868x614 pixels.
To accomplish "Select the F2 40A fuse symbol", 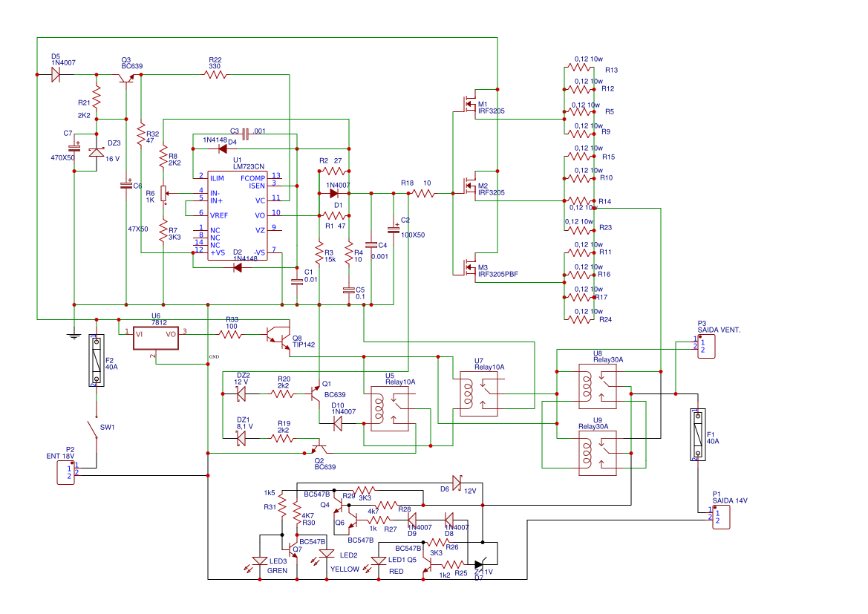I will pos(97,360).
